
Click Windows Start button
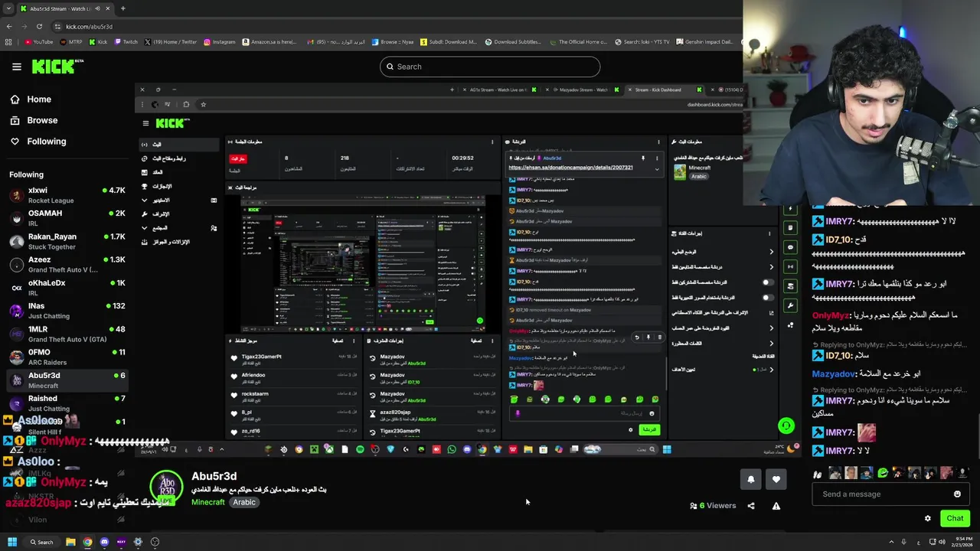click(x=12, y=542)
